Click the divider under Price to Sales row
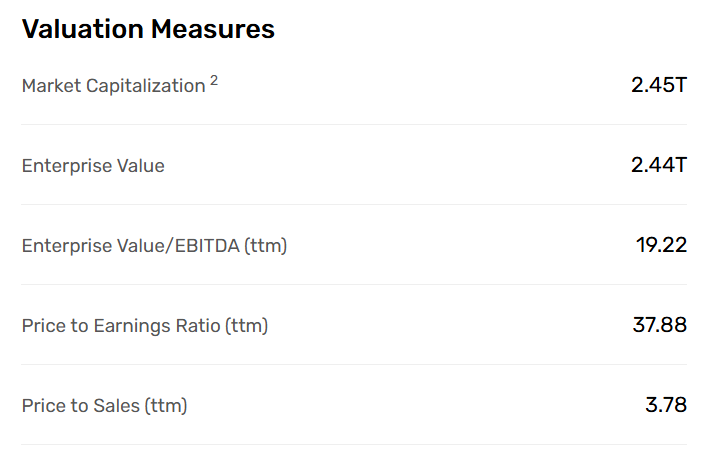Screen dimensions: 721x454 [354, 444]
